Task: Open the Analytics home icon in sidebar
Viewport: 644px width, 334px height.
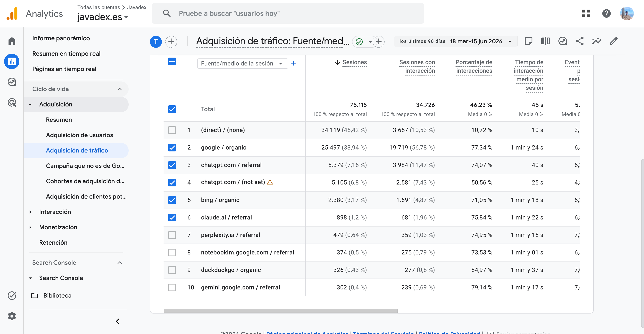Action: pyautogui.click(x=12, y=41)
